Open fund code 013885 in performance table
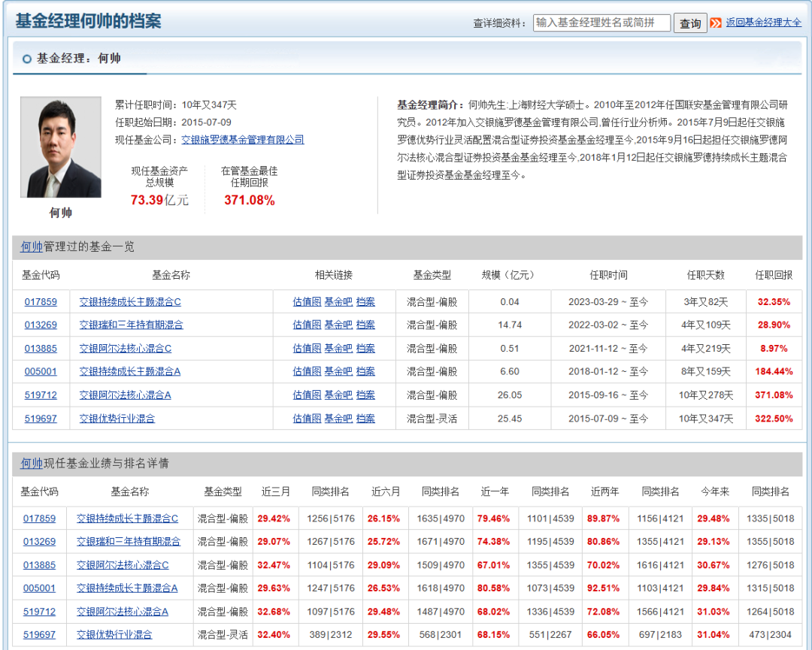 (39, 565)
